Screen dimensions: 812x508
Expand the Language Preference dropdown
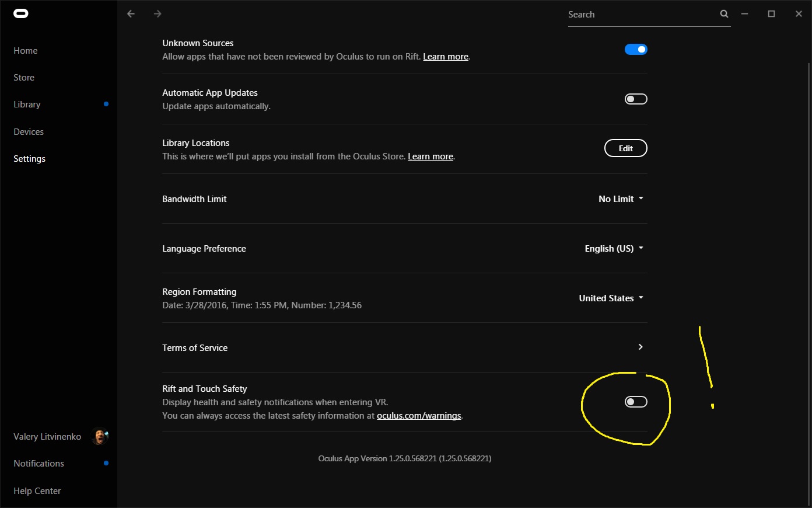(x=614, y=249)
